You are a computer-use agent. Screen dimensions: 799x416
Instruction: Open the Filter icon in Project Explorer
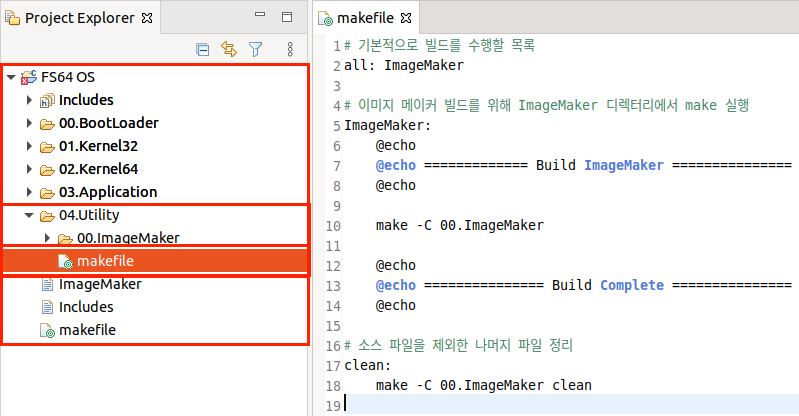255,49
